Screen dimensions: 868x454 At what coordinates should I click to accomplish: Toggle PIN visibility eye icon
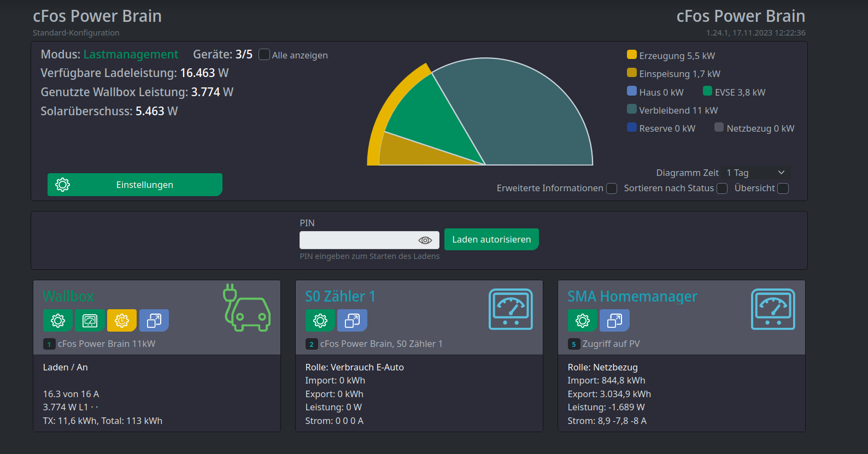click(425, 240)
